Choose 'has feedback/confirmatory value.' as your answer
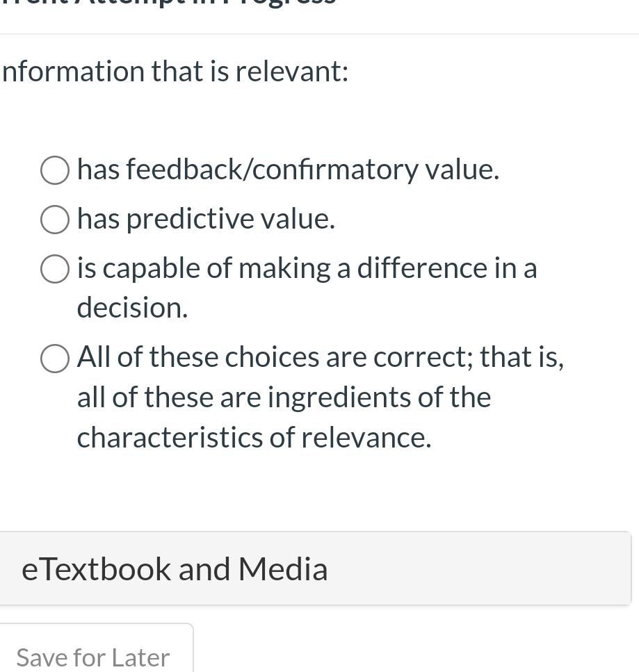 pyautogui.click(x=54, y=170)
